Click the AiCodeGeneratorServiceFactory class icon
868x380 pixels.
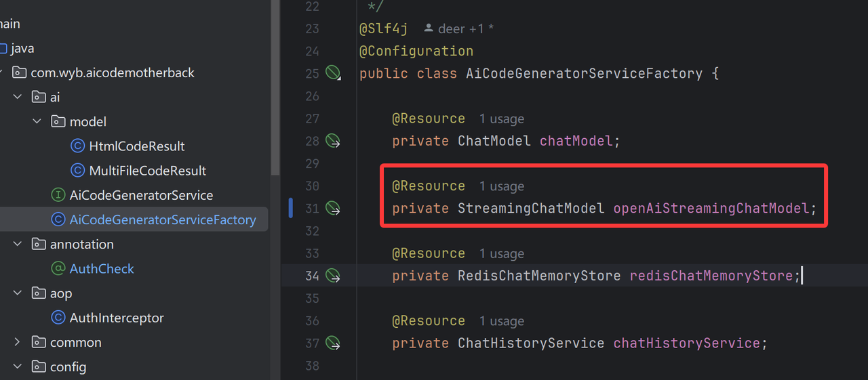(58, 219)
